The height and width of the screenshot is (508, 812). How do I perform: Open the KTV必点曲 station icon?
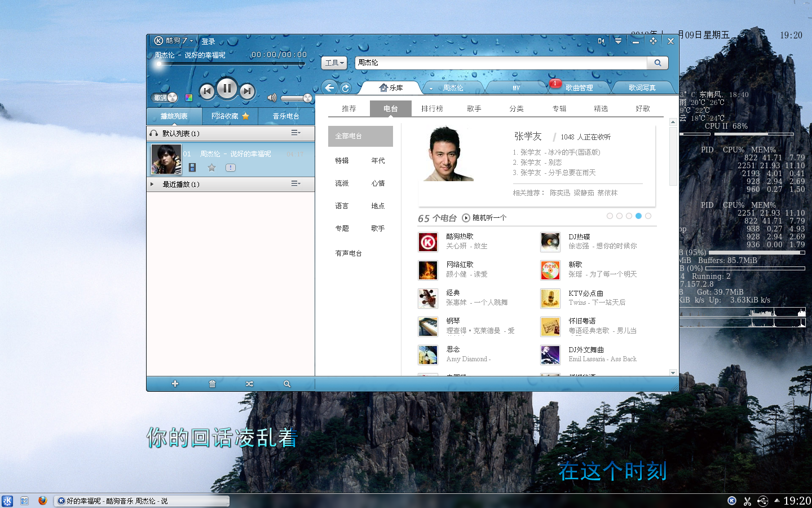pyautogui.click(x=550, y=299)
